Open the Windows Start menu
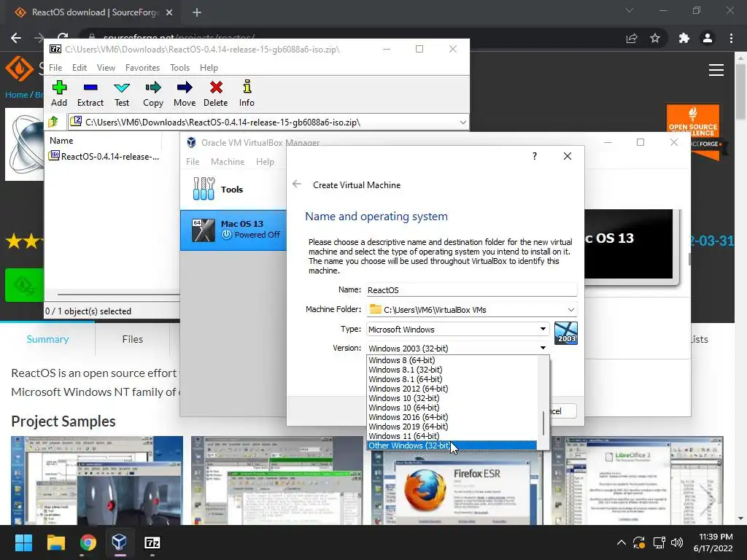 pos(23,542)
